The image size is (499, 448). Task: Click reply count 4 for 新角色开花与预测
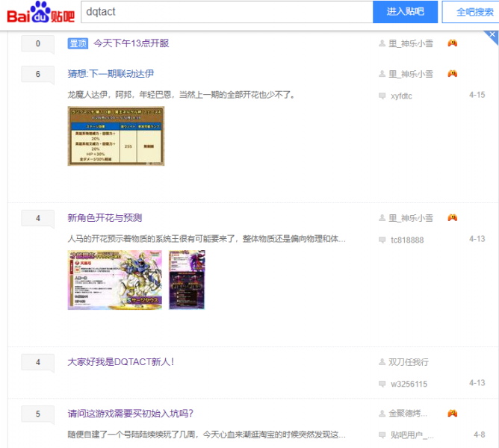[38, 218]
